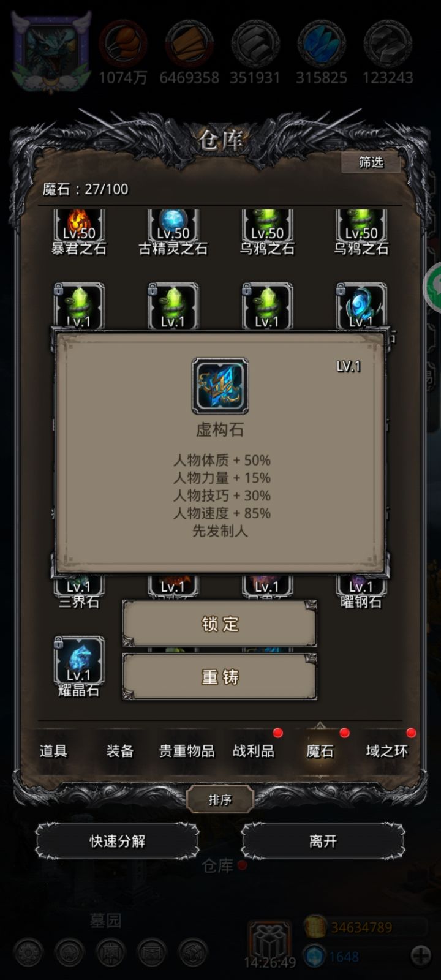Tap the wood planks resource icon
Image resolution: width=441 pixels, height=980 pixels.
point(189,43)
